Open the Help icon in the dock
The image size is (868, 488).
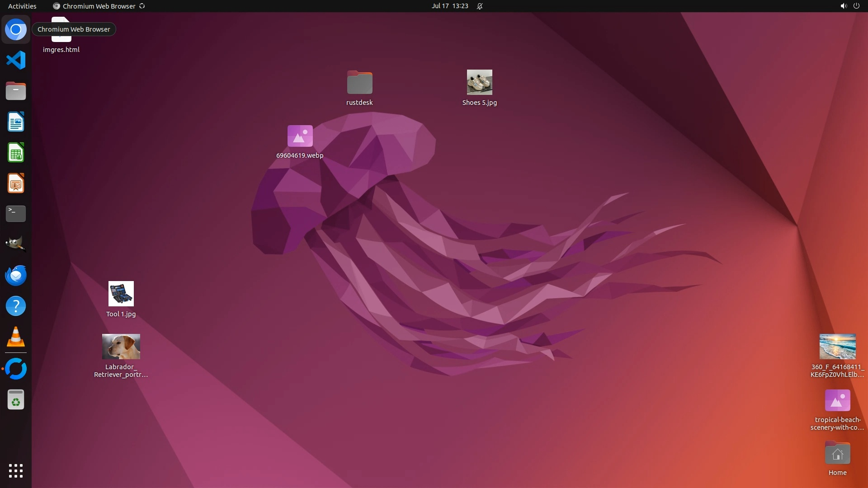(x=16, y=306)
